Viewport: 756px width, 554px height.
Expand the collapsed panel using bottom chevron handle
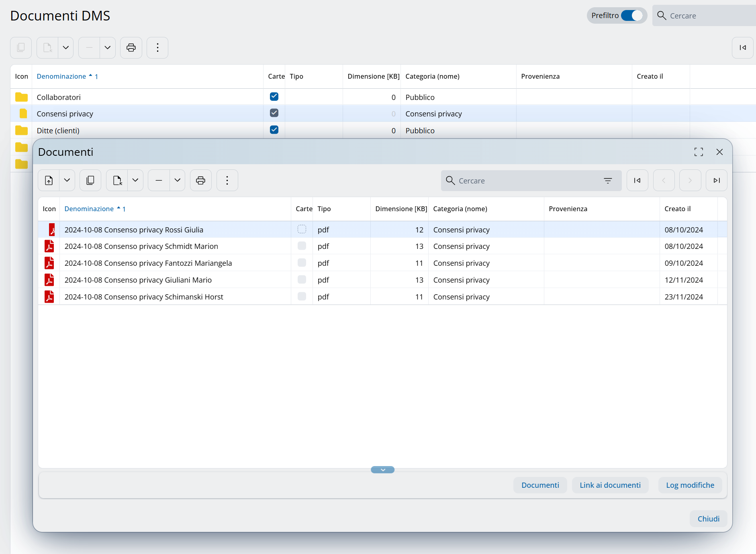pyautogui.click(x=382, y=470)
